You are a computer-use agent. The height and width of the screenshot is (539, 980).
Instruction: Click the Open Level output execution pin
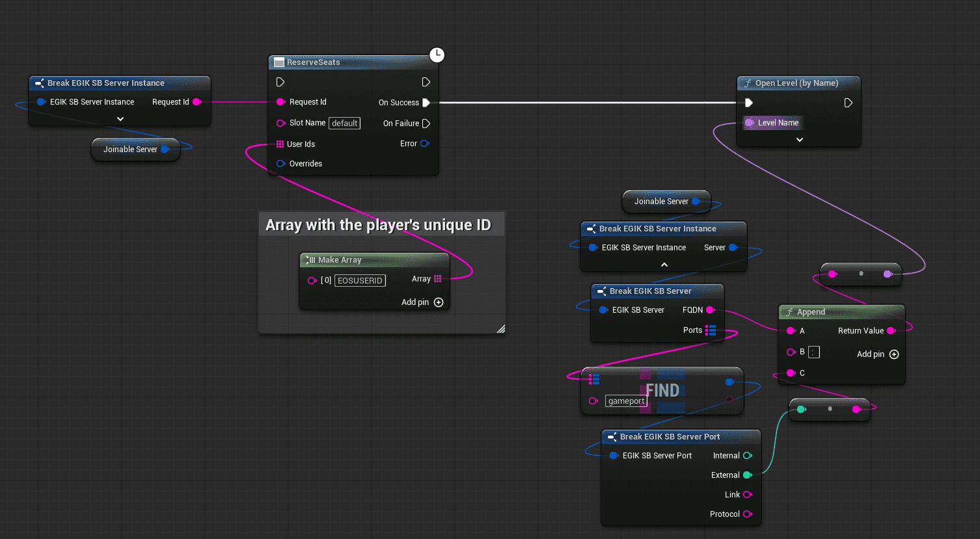pos(848,103)
